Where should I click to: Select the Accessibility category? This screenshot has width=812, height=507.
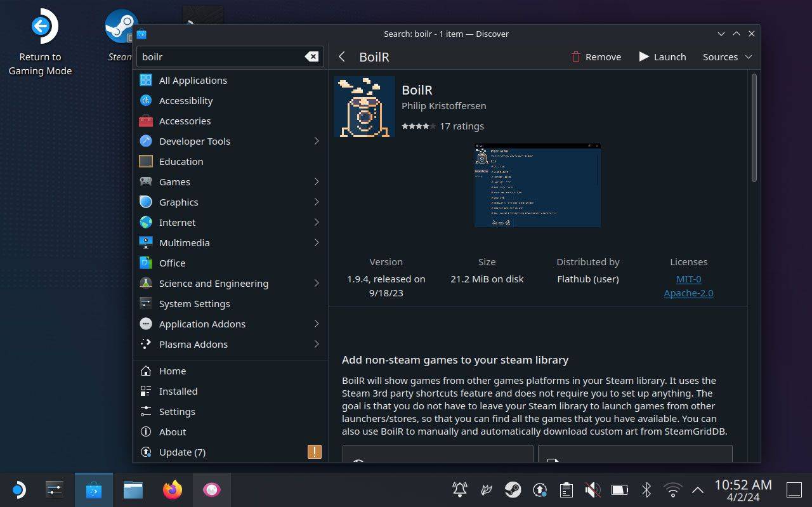[230, 100]
